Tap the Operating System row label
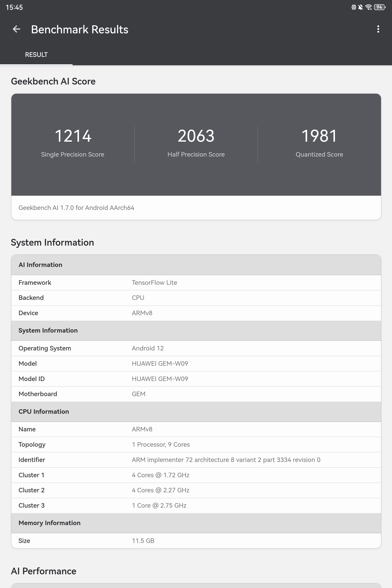This screenshot has width=392, height=588. coord(45,348)
